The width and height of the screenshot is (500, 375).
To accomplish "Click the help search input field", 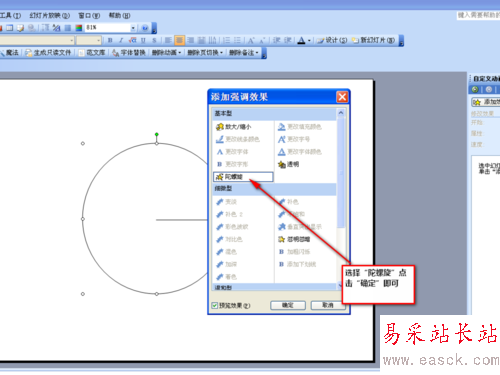I will click(478, 15).
